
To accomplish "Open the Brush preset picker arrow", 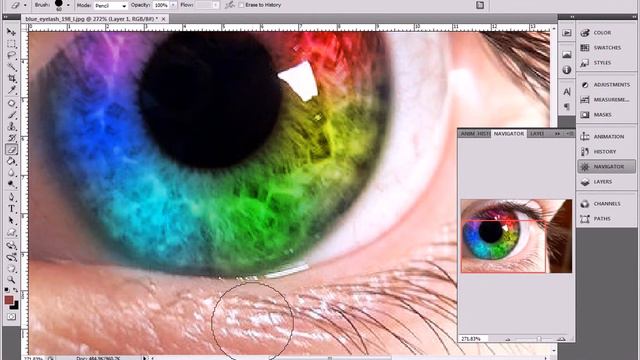I will [x=68, y=5].
